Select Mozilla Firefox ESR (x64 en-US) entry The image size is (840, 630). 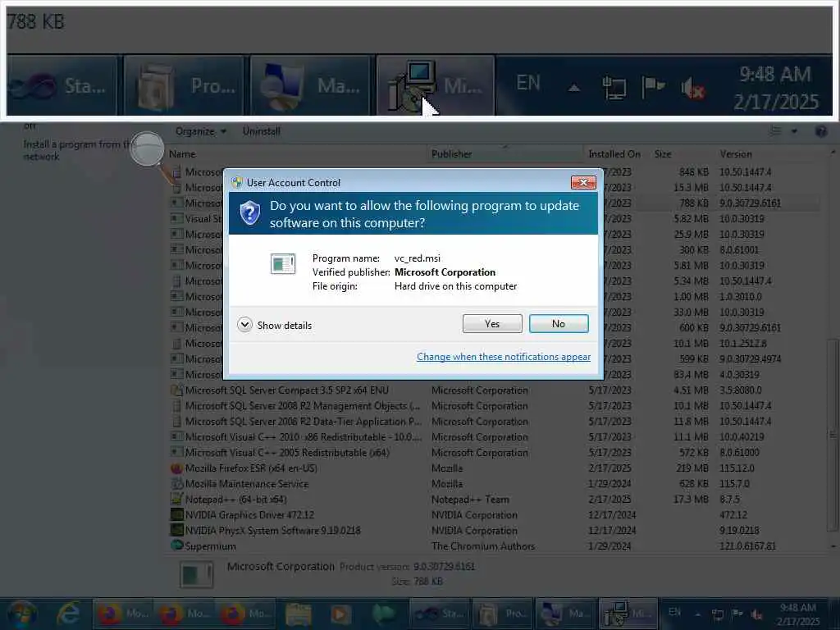point(493,468)
